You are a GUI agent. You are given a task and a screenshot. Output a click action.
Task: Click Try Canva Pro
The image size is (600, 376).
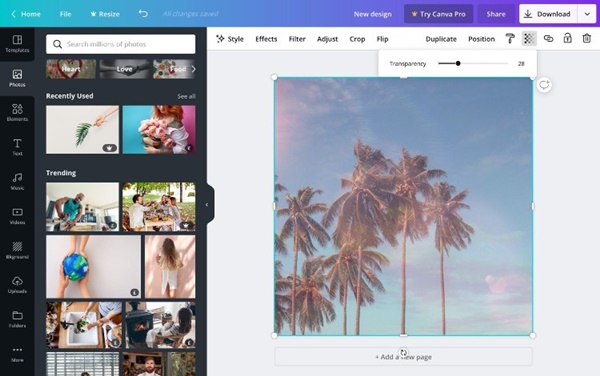[439, 14]
